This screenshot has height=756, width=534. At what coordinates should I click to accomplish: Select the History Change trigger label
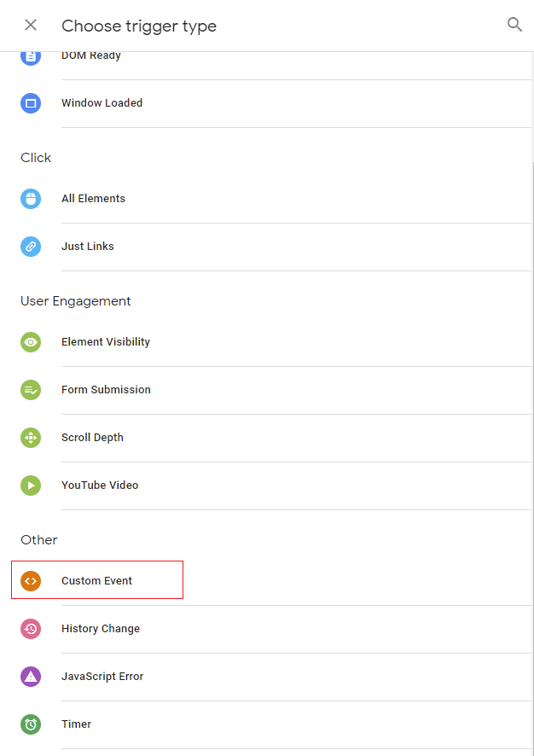101,629
